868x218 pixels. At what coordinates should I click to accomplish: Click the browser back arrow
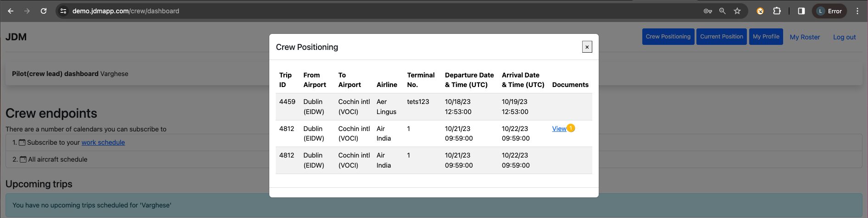point(11,11)
